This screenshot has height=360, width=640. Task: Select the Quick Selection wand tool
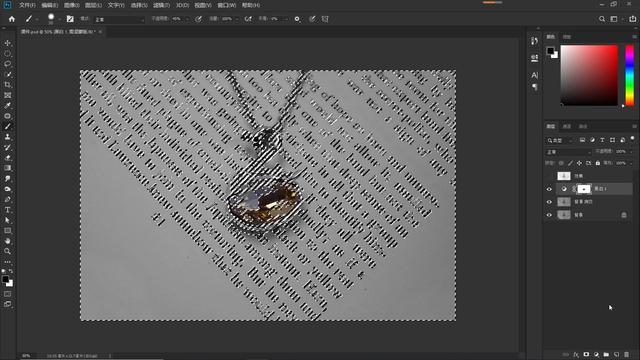tap(7, 74)
